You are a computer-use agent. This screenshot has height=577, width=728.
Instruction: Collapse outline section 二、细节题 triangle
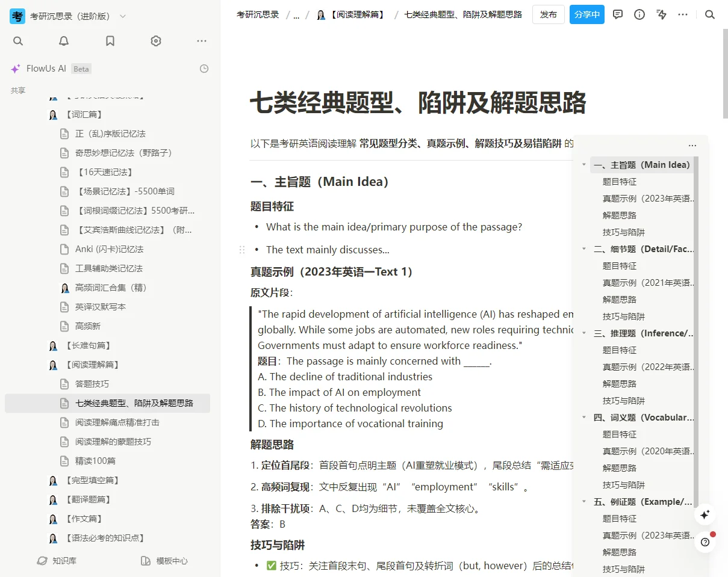(583, 249)
